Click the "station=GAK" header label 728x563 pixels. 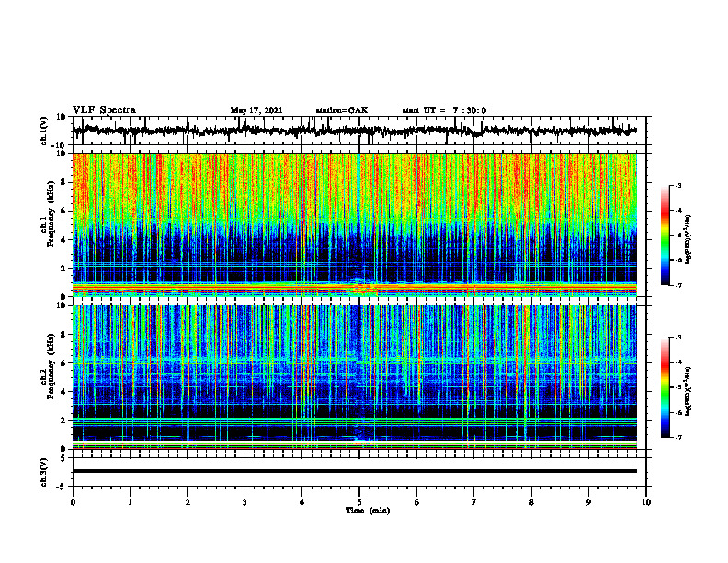click(x=342, y=110)
